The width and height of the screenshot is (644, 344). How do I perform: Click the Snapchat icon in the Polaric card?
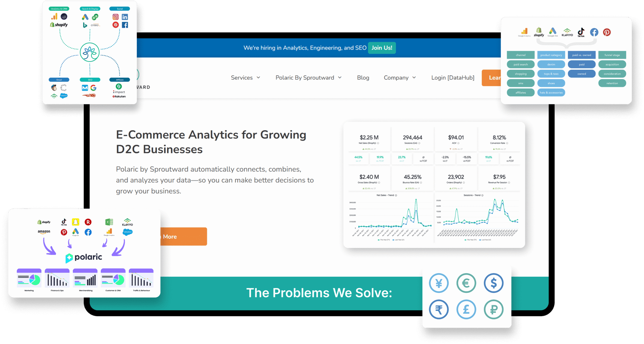tap(75, 222)
